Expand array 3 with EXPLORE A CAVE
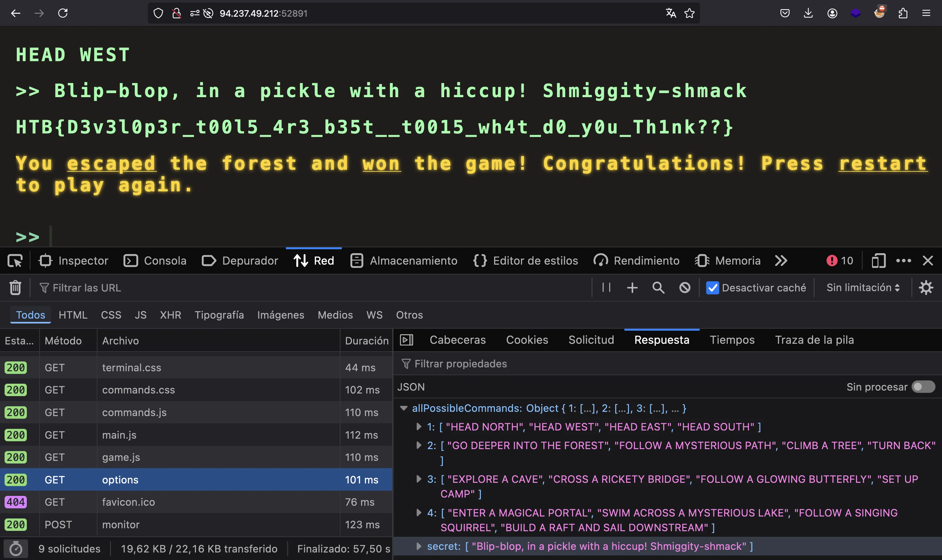Screen dimensions: 942x560 (418, 479)
